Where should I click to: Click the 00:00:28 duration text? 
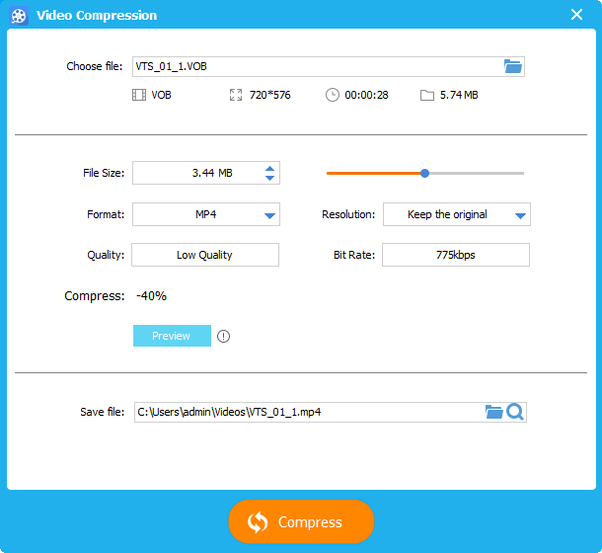point(366,95)
